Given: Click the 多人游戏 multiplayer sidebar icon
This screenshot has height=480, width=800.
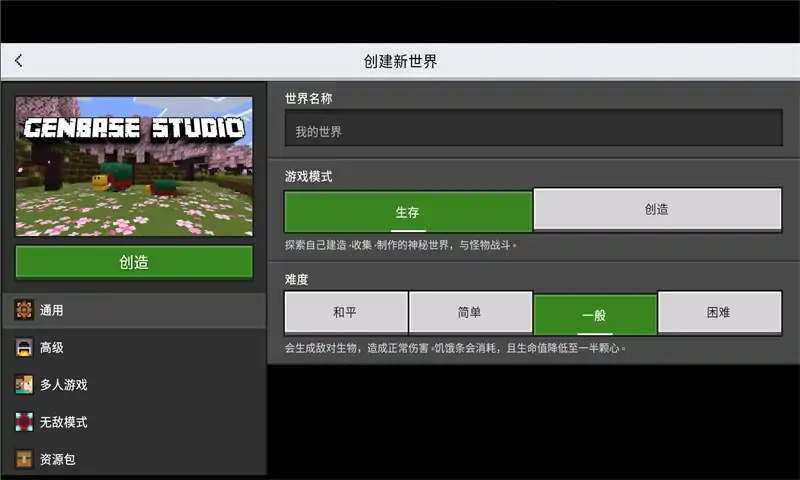Looking at the screenshot, I should tap(24, 385).
